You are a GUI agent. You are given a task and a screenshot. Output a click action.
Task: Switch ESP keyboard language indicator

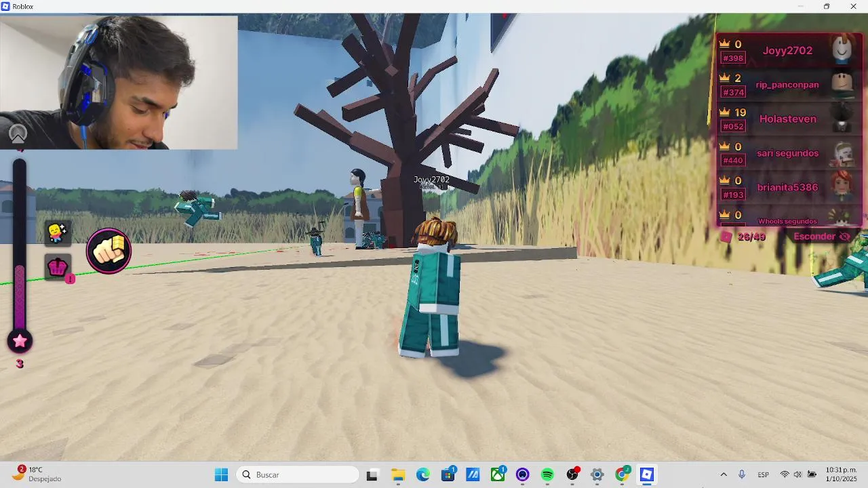pyautogui.click(x=763, y=475)
